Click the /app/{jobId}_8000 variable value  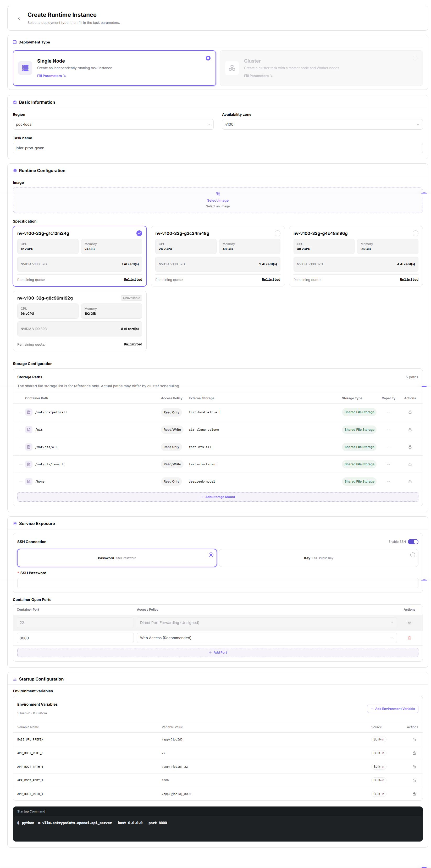[176, 794]
